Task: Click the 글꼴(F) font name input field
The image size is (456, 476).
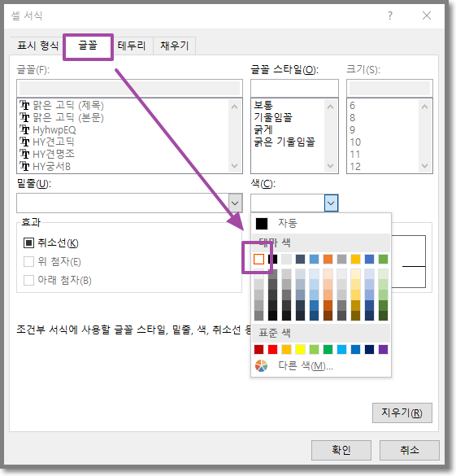Action: 129,89
